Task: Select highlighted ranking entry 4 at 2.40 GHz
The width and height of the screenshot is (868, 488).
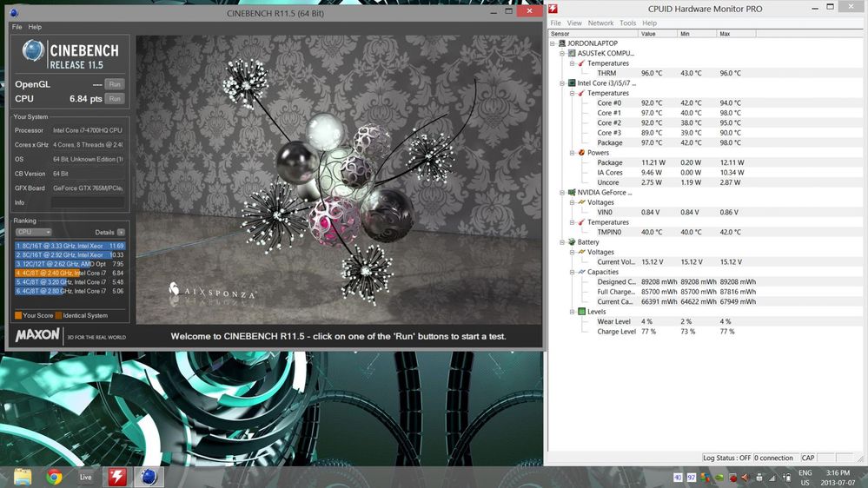Action: pyautogui.click(x=70, y=273)
